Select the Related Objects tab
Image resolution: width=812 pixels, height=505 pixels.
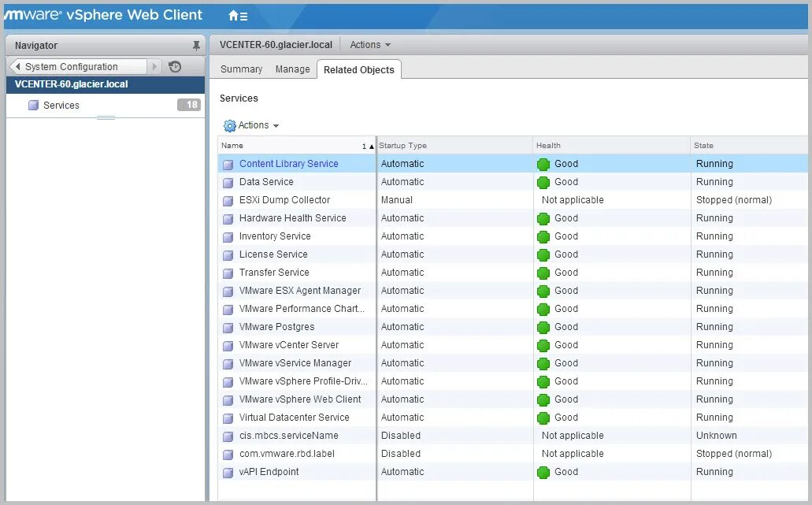359,70
